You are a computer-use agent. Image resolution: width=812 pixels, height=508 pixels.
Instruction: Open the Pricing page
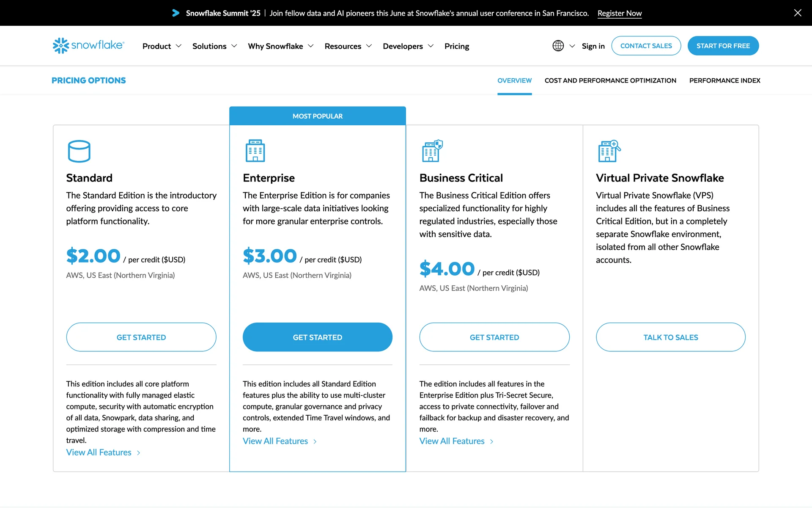(456, 46)
